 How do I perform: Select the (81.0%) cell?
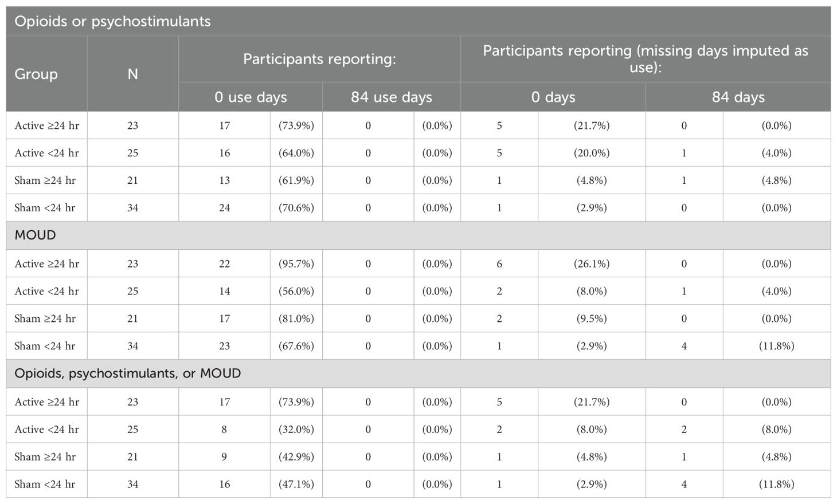click(x=296, y=319)
